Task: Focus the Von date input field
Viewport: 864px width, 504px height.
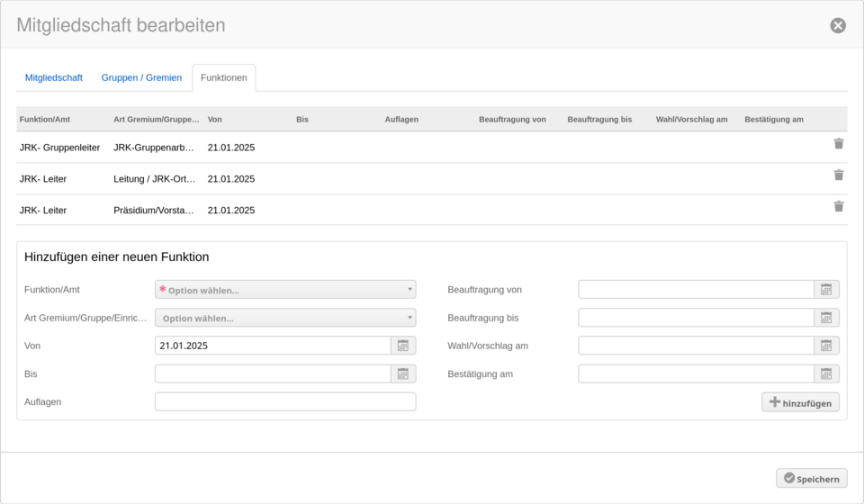Action: (273, 346)
